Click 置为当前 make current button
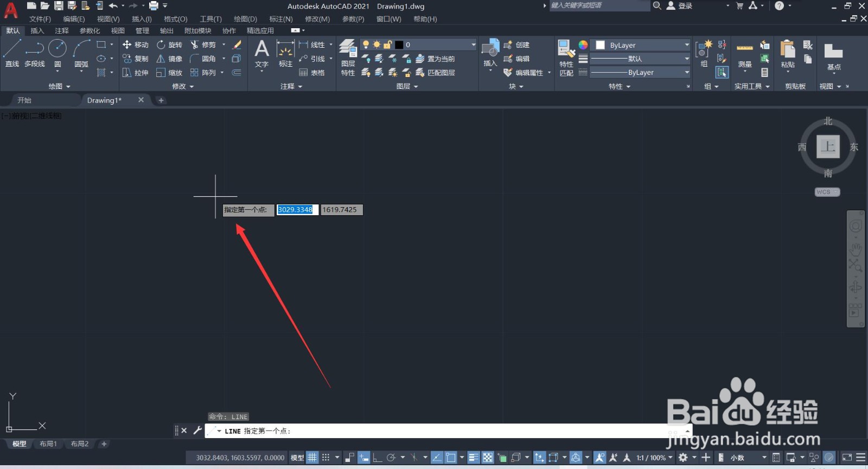The image size is (868, 469). click(435, 59)
